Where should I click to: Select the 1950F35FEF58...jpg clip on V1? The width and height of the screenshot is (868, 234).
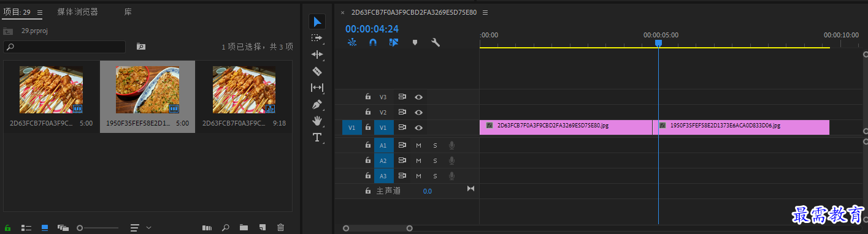click(x=741, y=127)
